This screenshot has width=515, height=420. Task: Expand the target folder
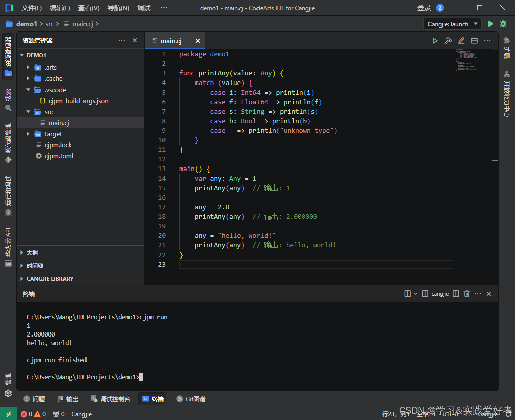pyautogui.click(x=28, y=134)
